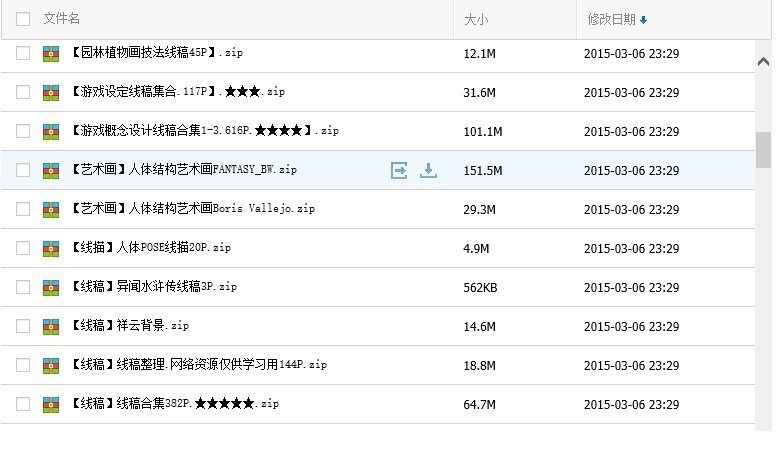Download the FANTASY_BW.zip file
The height and width of the screenshot is (454, 780).
[x=428, y=170]
